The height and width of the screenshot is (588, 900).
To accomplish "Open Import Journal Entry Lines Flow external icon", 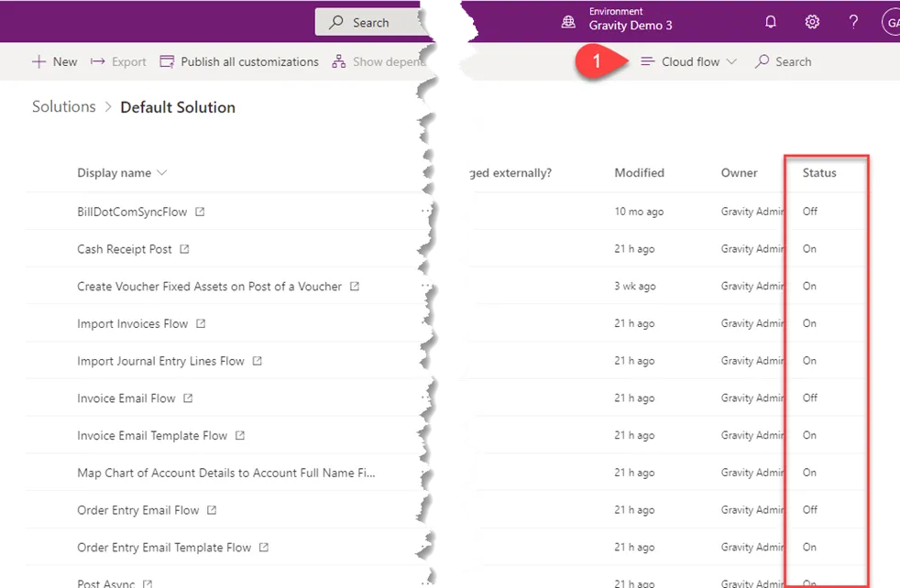I will (x=258, y=361).
